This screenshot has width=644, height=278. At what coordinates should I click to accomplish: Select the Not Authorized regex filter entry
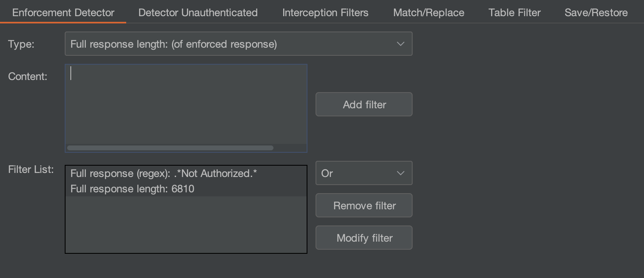click(x=163, y=173)
